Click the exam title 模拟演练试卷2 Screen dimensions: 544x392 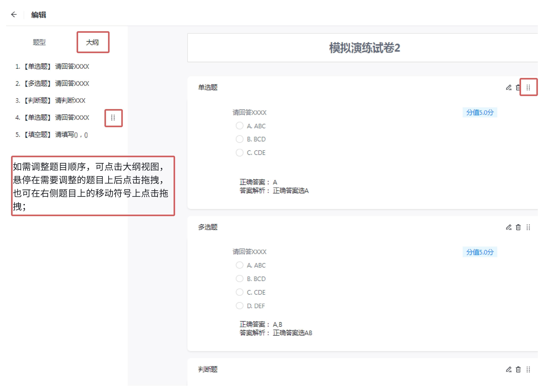tap(364, 48)
